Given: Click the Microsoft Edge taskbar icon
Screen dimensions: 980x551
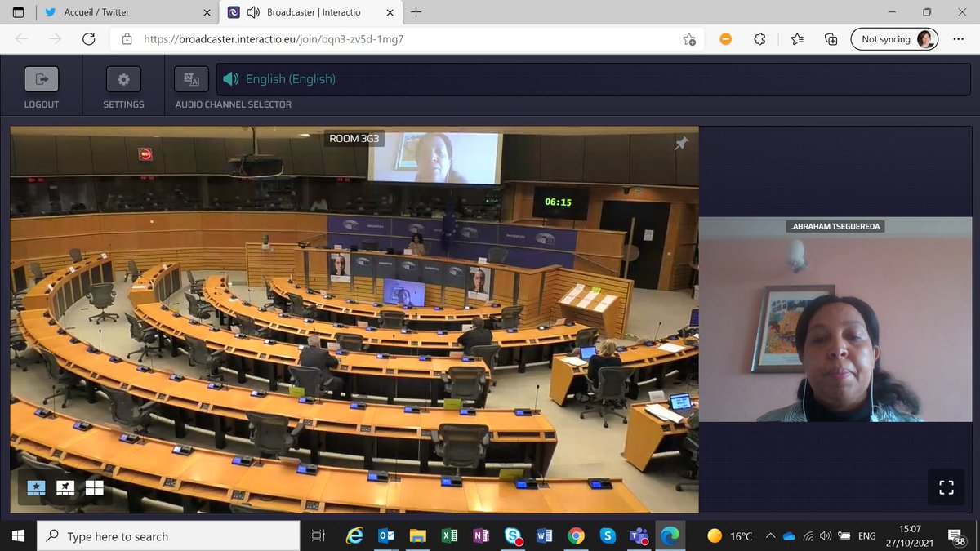Looking at the screenshot, I should (670, 536).
